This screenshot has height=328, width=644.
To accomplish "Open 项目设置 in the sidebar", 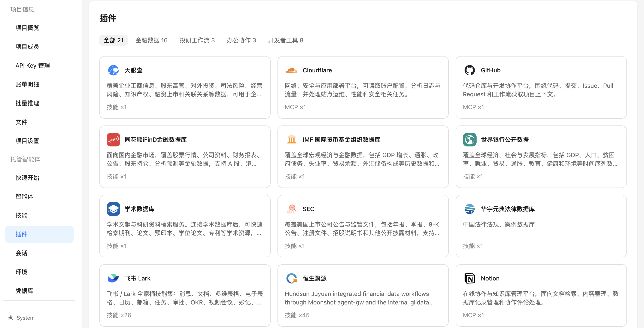I will tap(39, 141).
